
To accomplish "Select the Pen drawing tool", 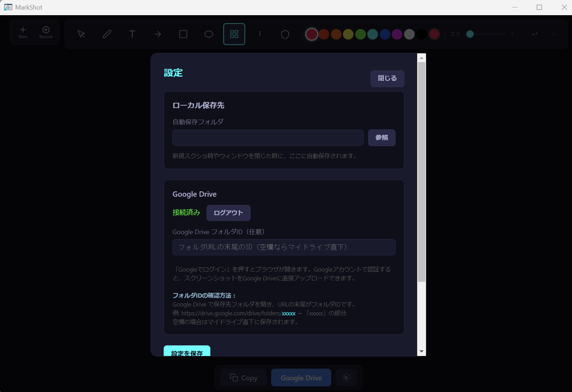I will [107, 34].
